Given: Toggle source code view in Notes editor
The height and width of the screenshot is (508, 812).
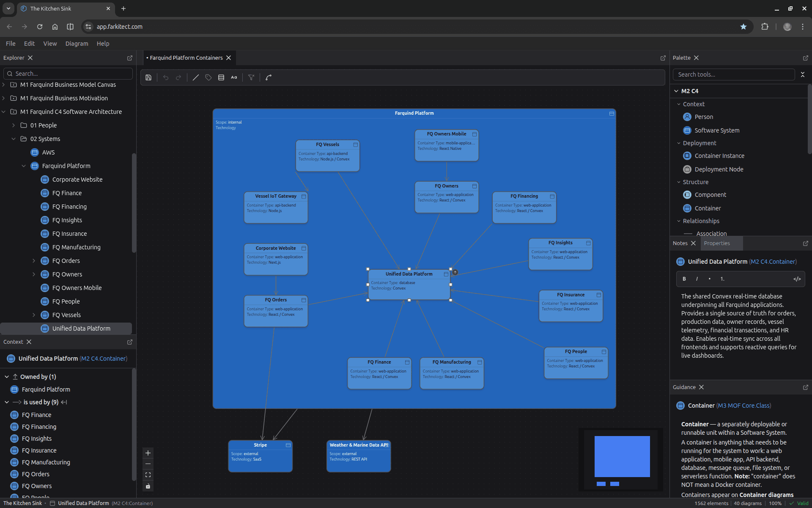Looking at the screenshot, I should click(797, 279).
